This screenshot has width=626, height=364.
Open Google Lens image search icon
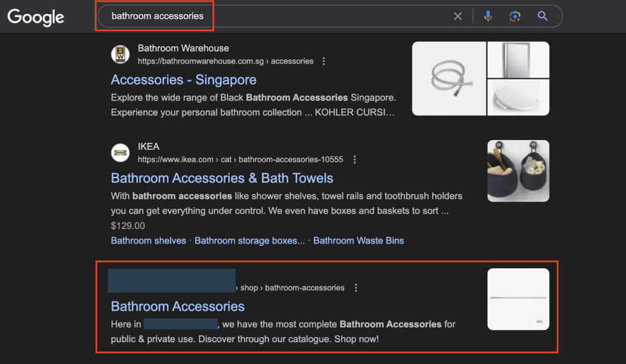click(515, 16)
